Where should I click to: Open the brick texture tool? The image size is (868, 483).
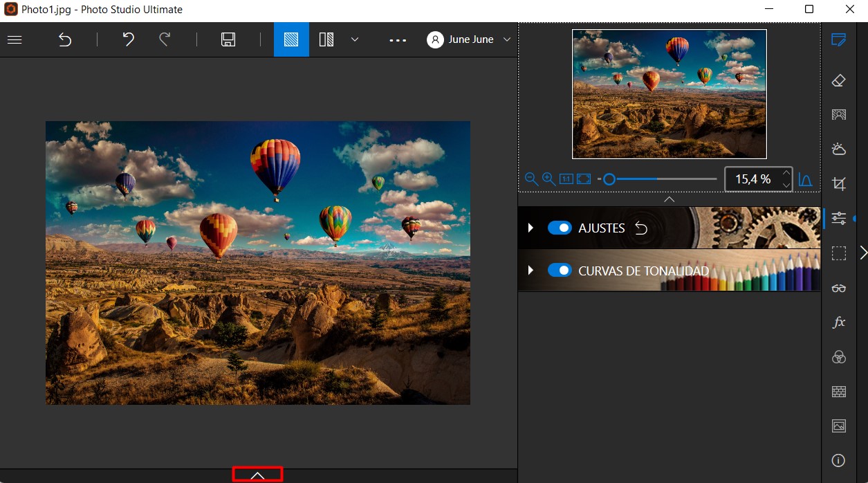tap(839, 392)
